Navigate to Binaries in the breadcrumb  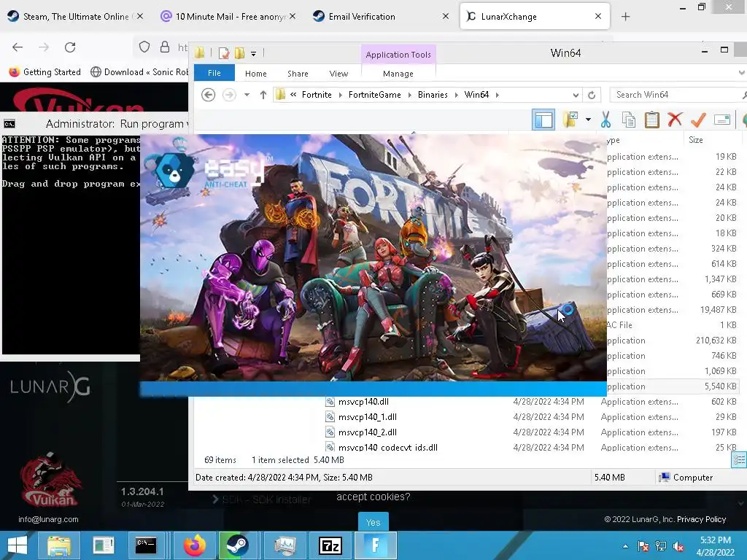(433, 95)
